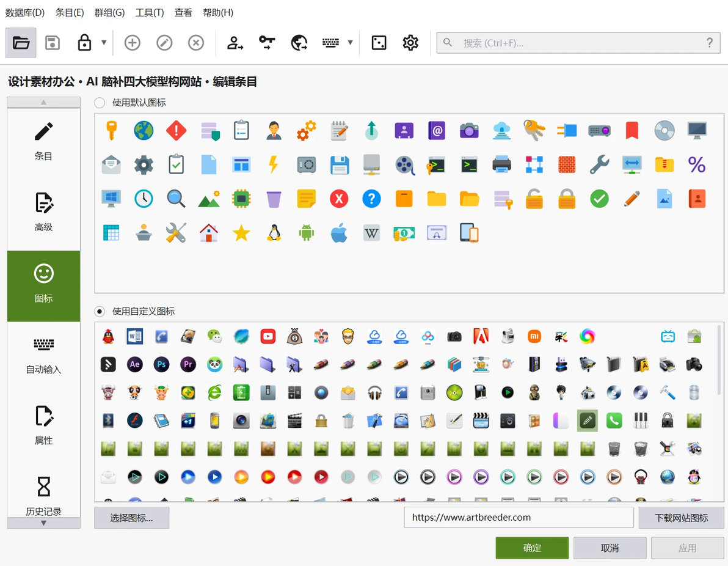This screenshot has height=566, width=728.
Task: Open password generator dice icon
Action: 379,43
